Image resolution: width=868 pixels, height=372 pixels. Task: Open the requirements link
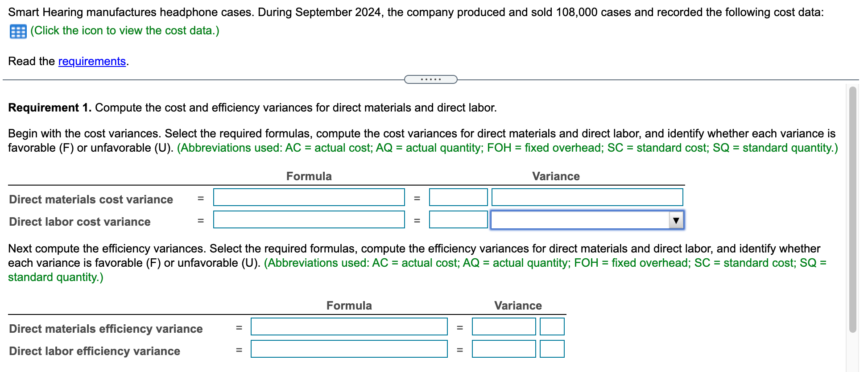(91, 61)
